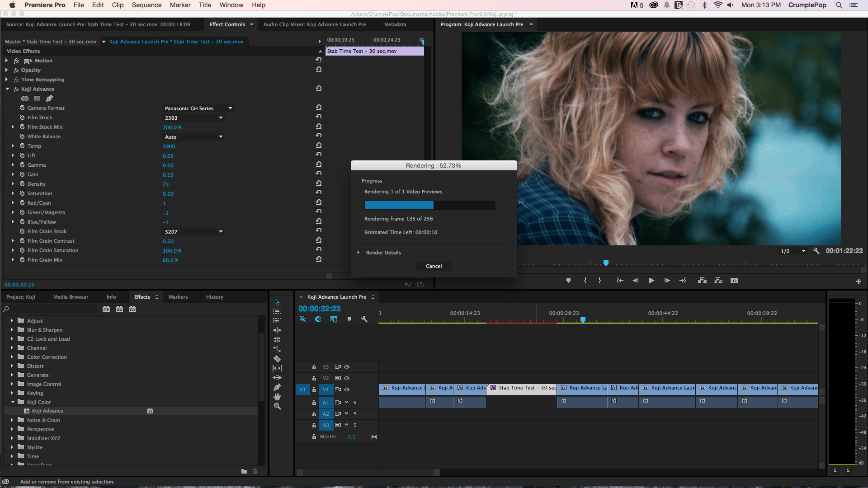Screen dimensions: 868x488
Task: Reset the Saturation parameter
Action: click(x=319, y=193)
